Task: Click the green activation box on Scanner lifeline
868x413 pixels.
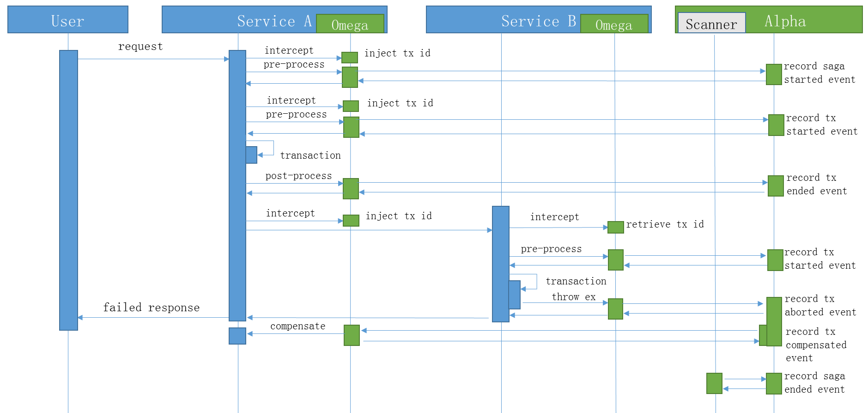Action: pos(714,383)
